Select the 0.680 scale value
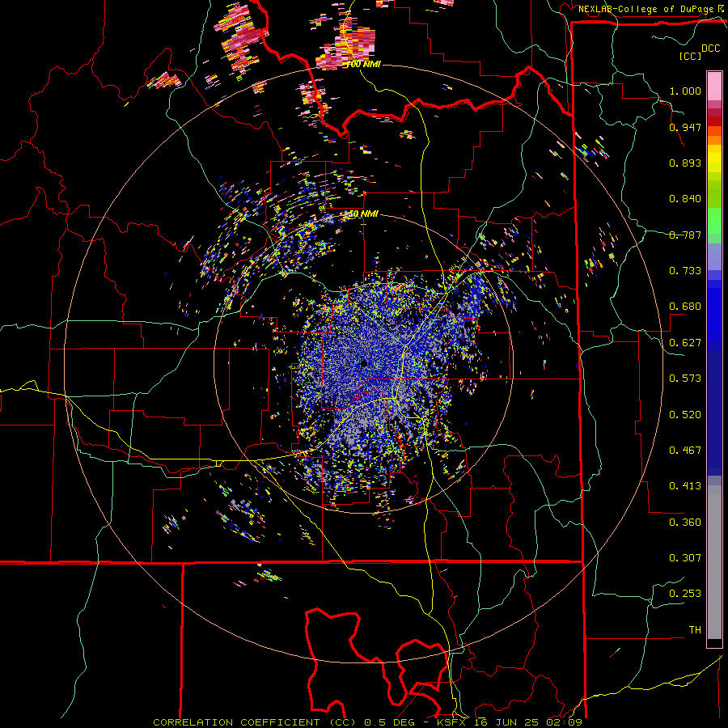 [x=685, y=307]
